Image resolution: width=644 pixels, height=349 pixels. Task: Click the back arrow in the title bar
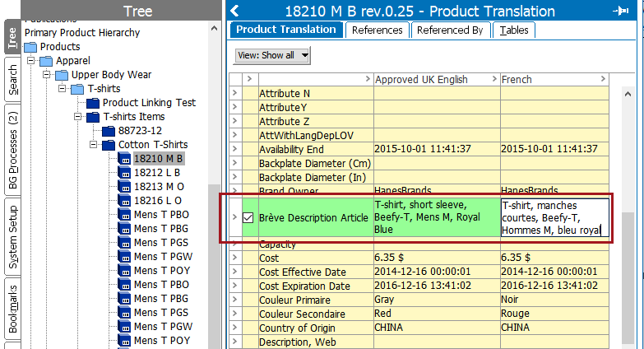[235, 11]
